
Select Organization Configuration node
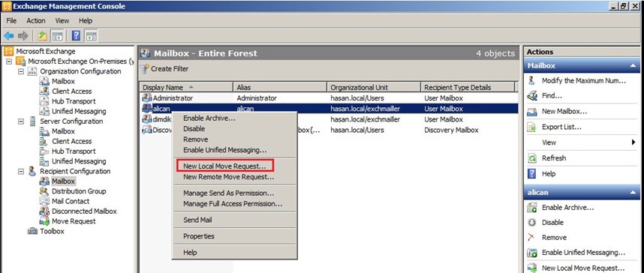pos(80,71)
